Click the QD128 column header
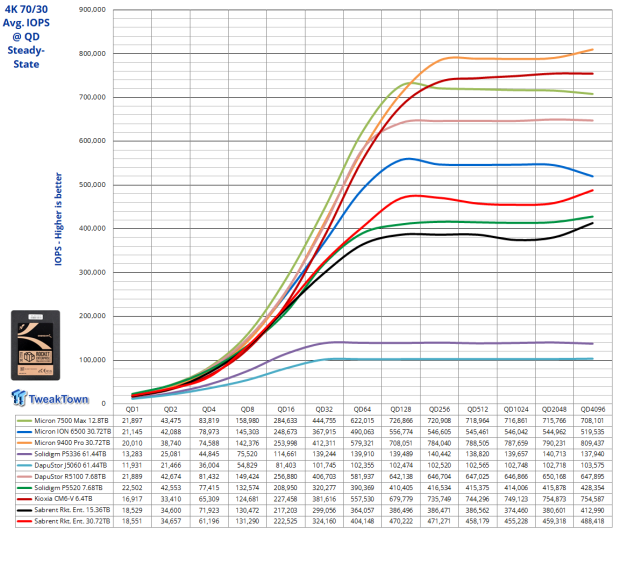Viewport: 620px width, 568px height. tap(401, 410)
